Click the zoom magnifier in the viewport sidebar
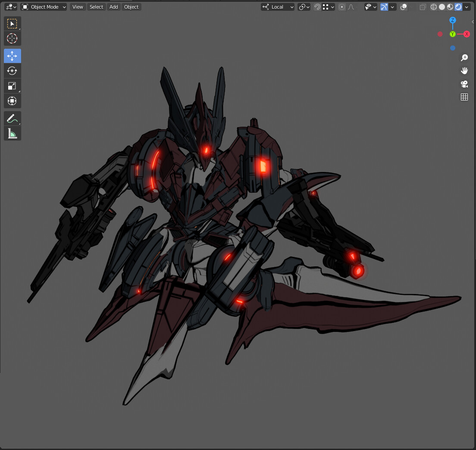476x450 pixels. click(x=464, y=57)
